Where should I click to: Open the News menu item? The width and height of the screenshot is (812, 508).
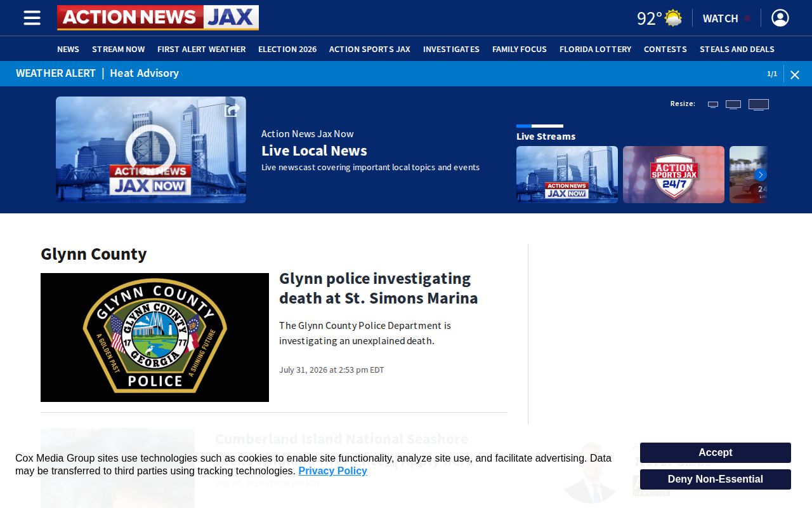click(68, 49)
